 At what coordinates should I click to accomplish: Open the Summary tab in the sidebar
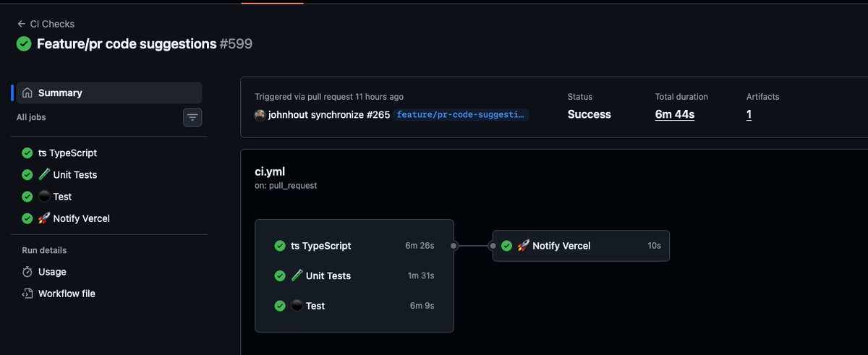(x=109, y=93)
